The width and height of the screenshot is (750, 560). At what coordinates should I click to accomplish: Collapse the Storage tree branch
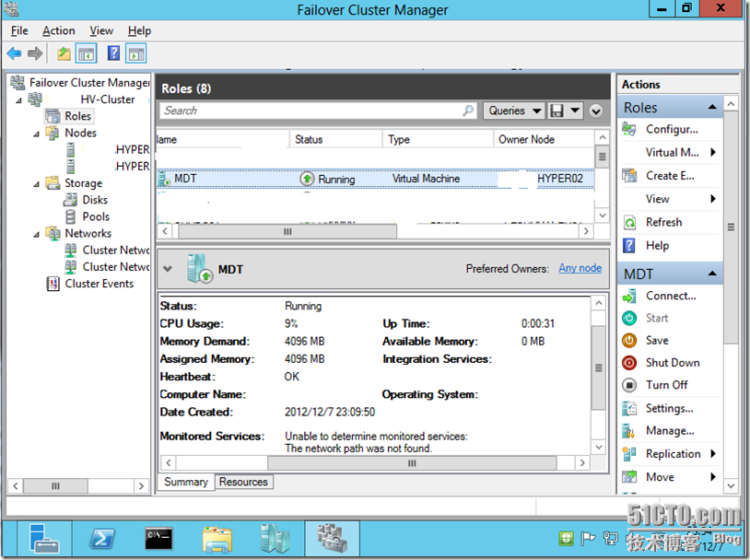[36, 184]
